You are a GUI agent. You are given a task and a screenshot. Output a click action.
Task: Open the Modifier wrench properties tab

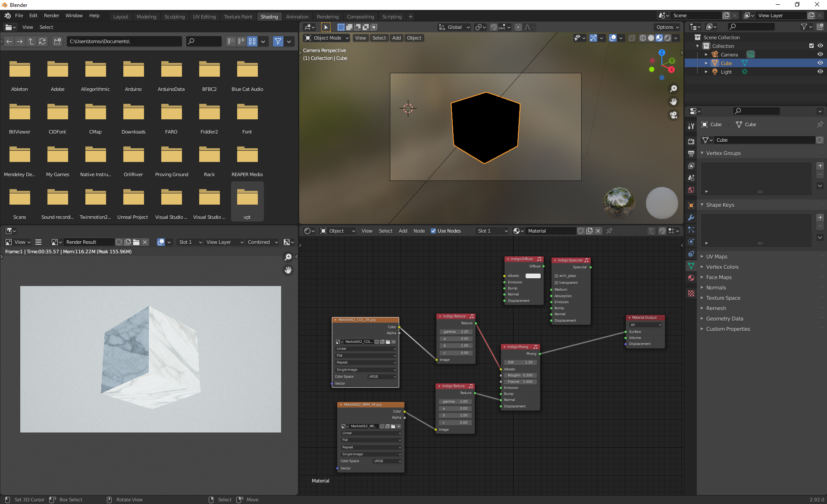pyautogui.click(x=691, y=218)
